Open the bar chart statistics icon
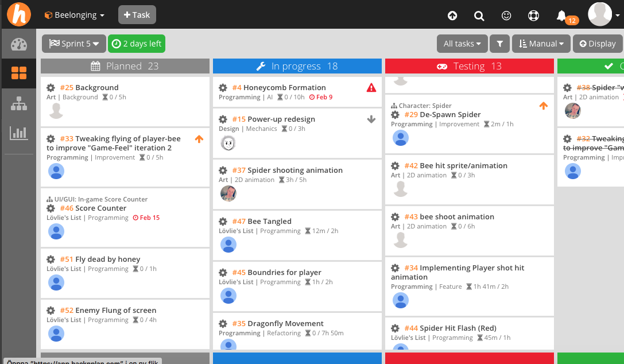624x364 pixels. coord(18,133)
